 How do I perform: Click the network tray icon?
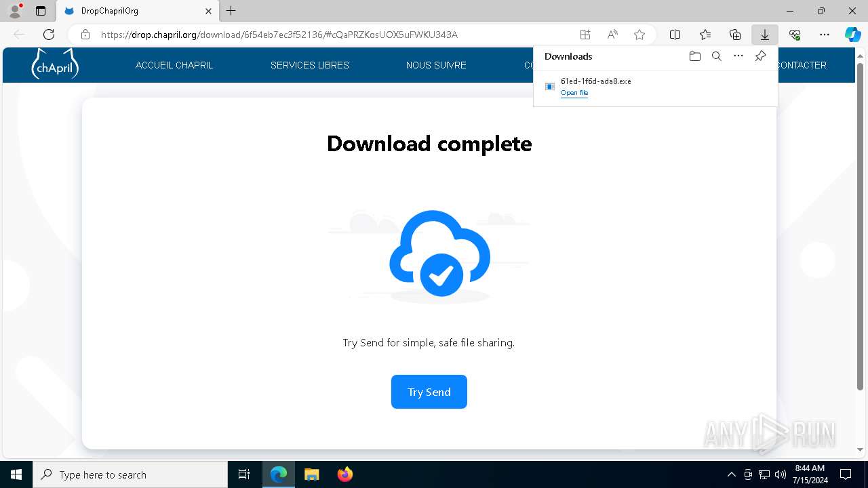tap(764, 474)
